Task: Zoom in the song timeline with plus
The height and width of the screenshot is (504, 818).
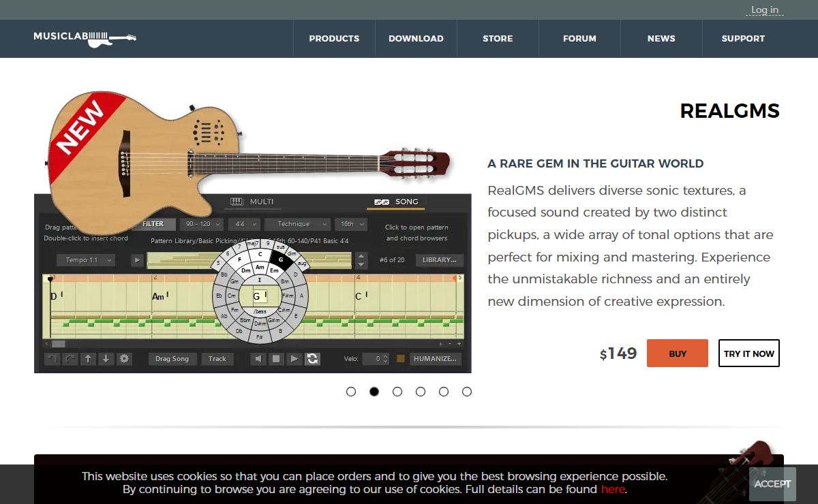Action: (x=459, y=344)
